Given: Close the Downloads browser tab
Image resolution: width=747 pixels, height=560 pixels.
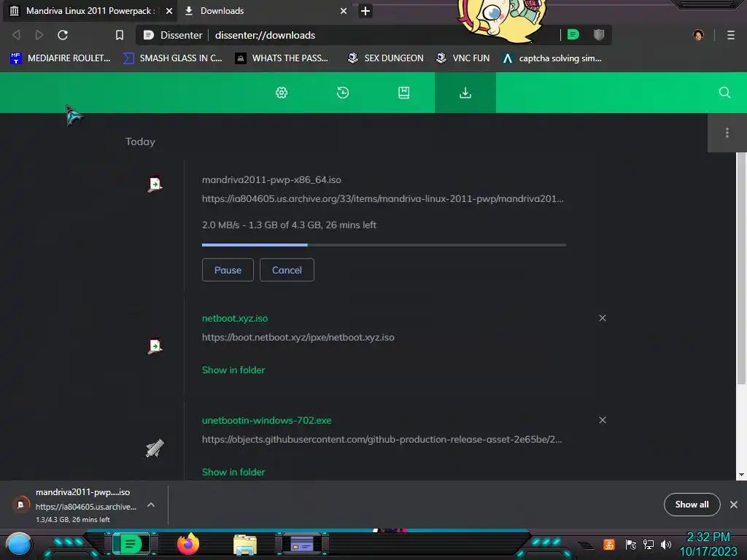Looking at the screenshot, I should tap(344, 11).
